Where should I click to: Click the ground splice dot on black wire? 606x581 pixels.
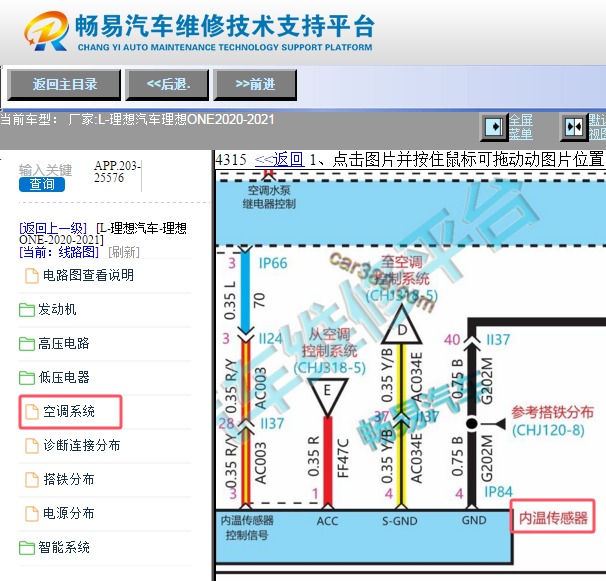472,424
